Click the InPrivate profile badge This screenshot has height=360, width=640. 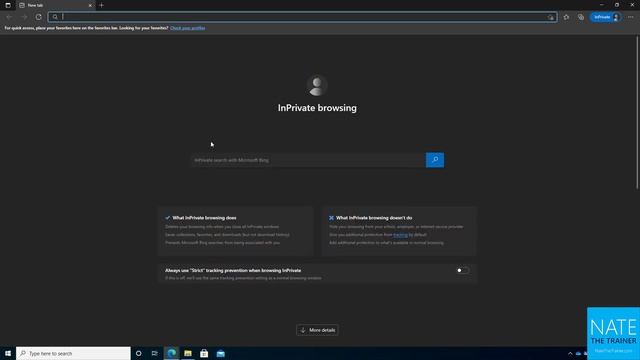coord(606,17)
